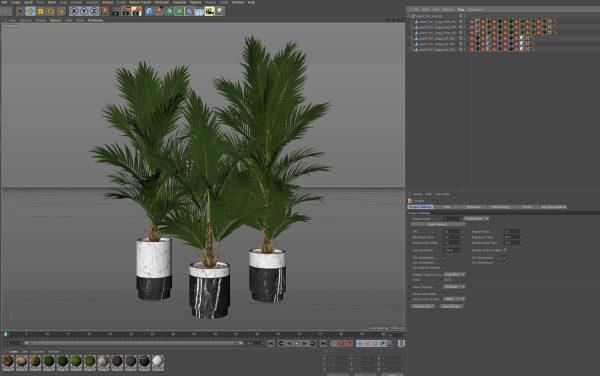The height and width of the screenshot is (376, 600).
Task: Activate the Scale tool in the top toolbar
Action: click(41, 11)
